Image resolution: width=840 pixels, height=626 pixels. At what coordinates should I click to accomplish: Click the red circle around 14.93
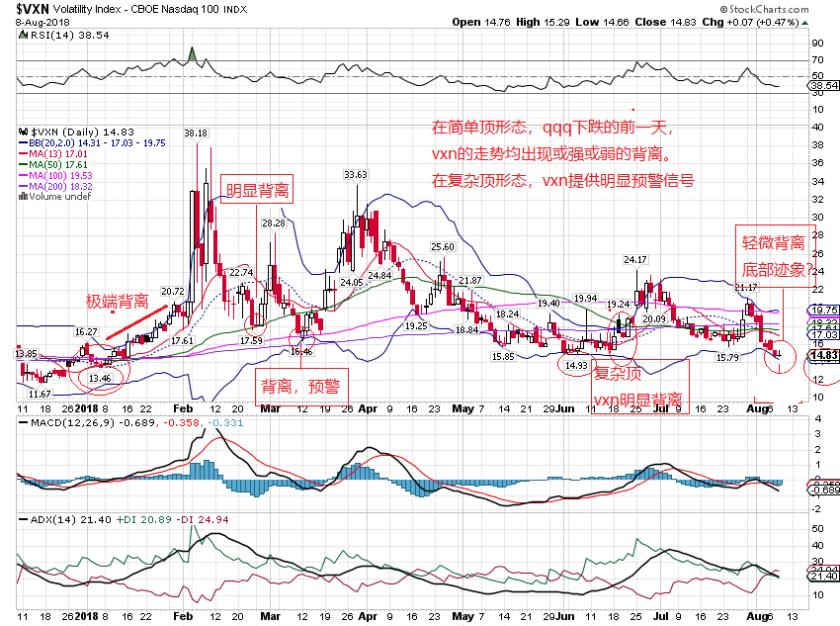[575, 365]
